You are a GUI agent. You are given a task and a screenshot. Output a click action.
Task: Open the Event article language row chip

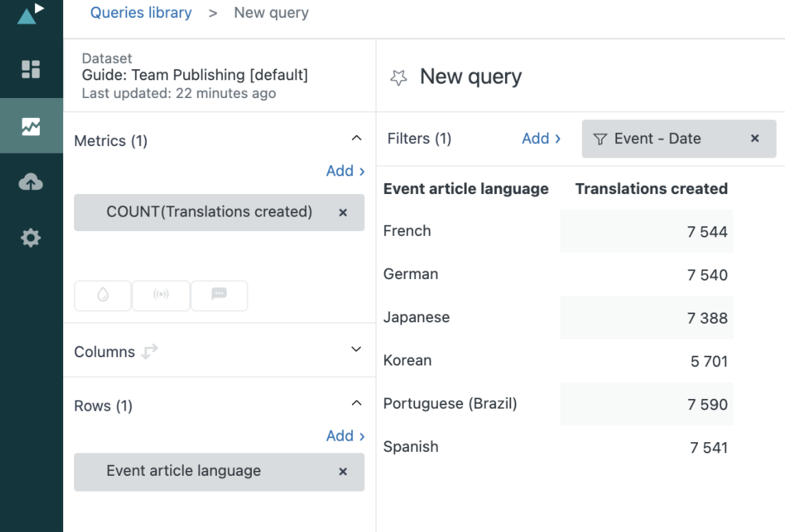(x=220, y=472)
